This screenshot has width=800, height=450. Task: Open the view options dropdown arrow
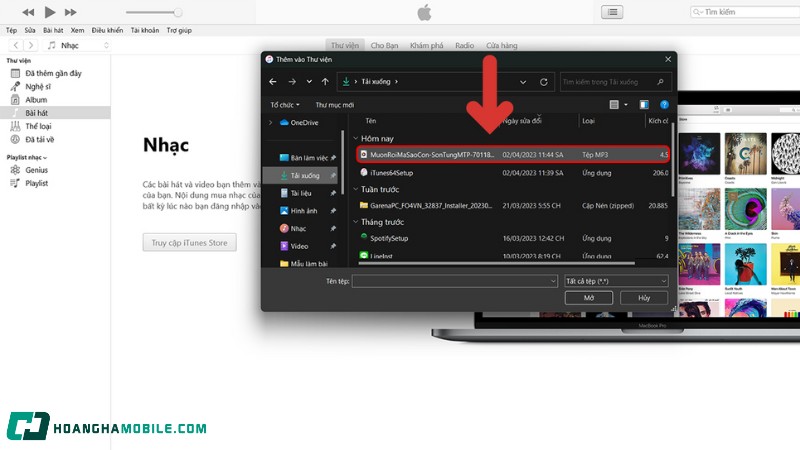coord(626,105)
